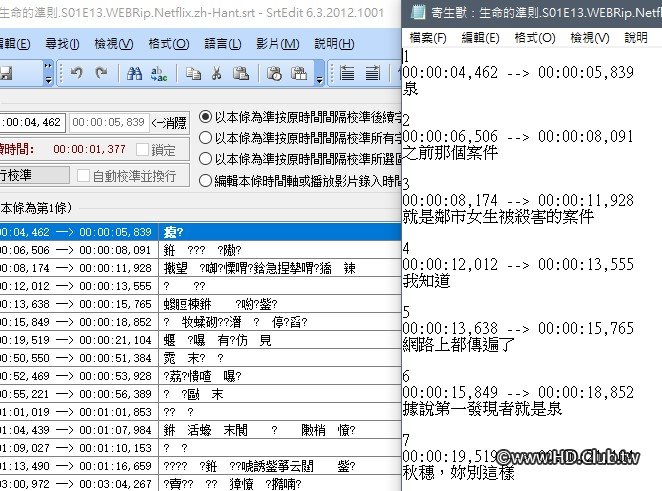The height and width of the screenshot is (491, 662).
Task: Select subtitle row ending 00:00:08,091
Action: [201, 250]
